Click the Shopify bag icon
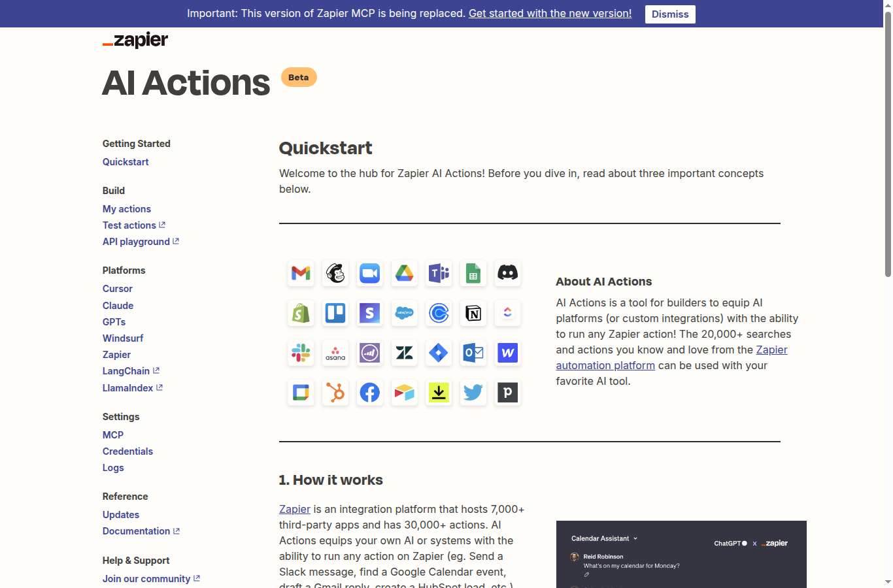This screenshot has height=588, width=893. (x=301, y=313)
